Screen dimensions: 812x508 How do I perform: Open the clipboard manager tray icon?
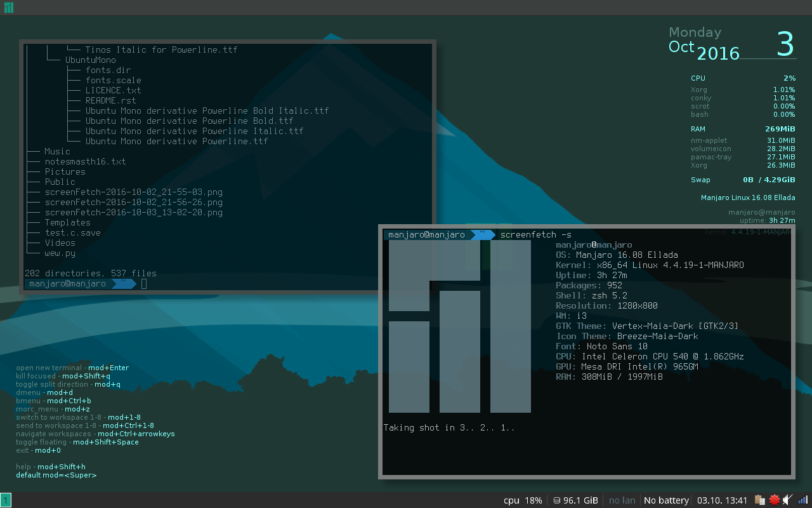759,500
